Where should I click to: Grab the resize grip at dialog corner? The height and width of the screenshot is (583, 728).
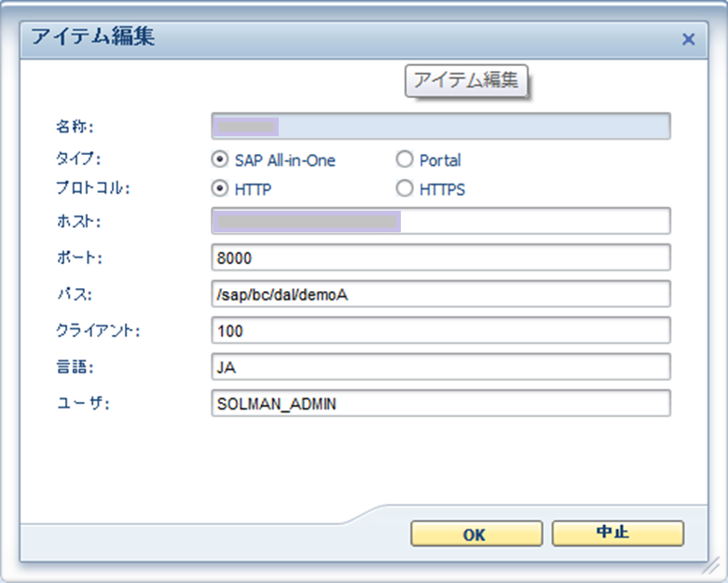pos(710,565)
